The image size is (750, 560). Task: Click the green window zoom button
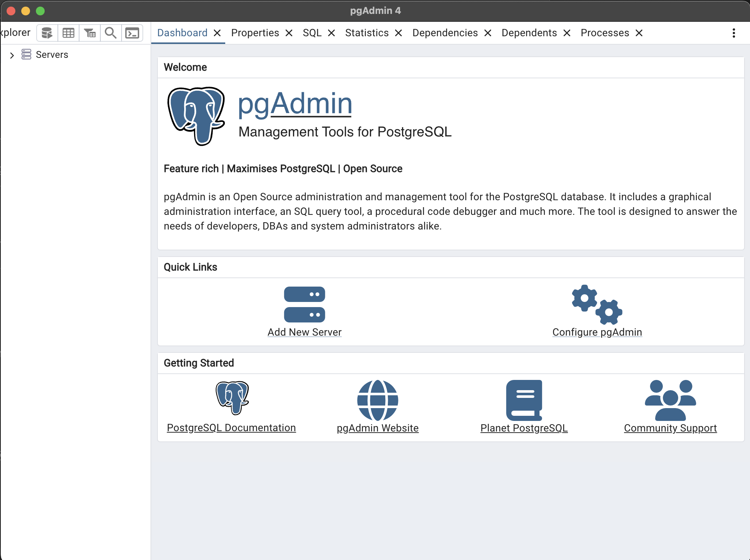[x=40, y=11]
